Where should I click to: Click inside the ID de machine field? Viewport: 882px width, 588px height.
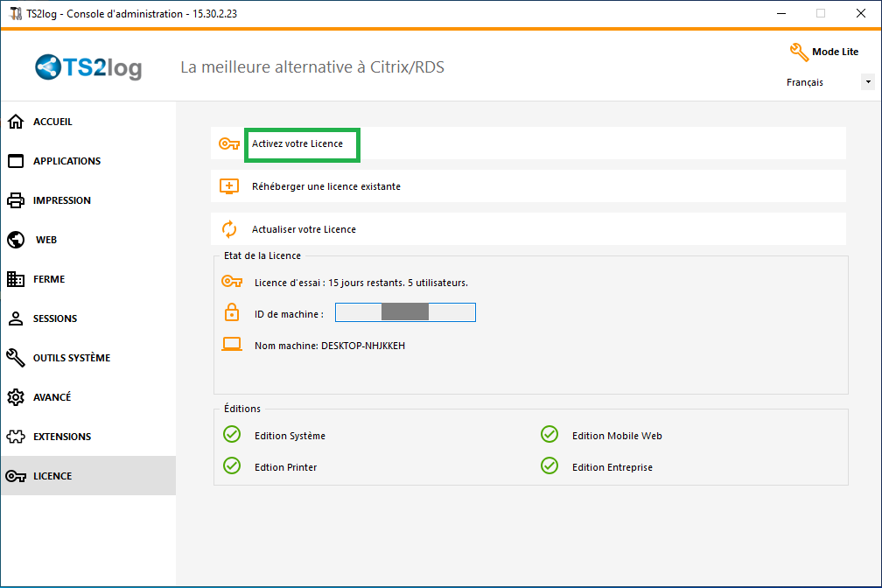(406, 312)
